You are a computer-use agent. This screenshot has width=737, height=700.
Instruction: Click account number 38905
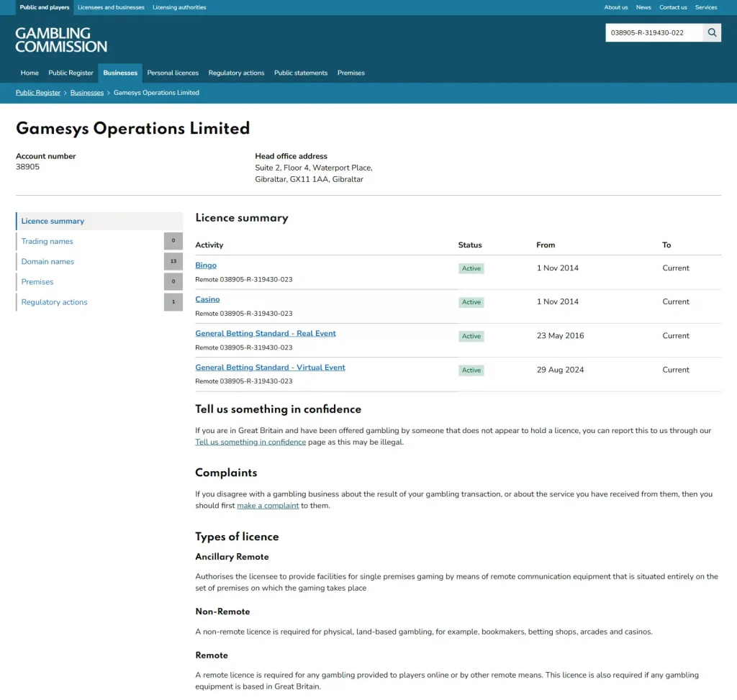click(x=28, y=167)
